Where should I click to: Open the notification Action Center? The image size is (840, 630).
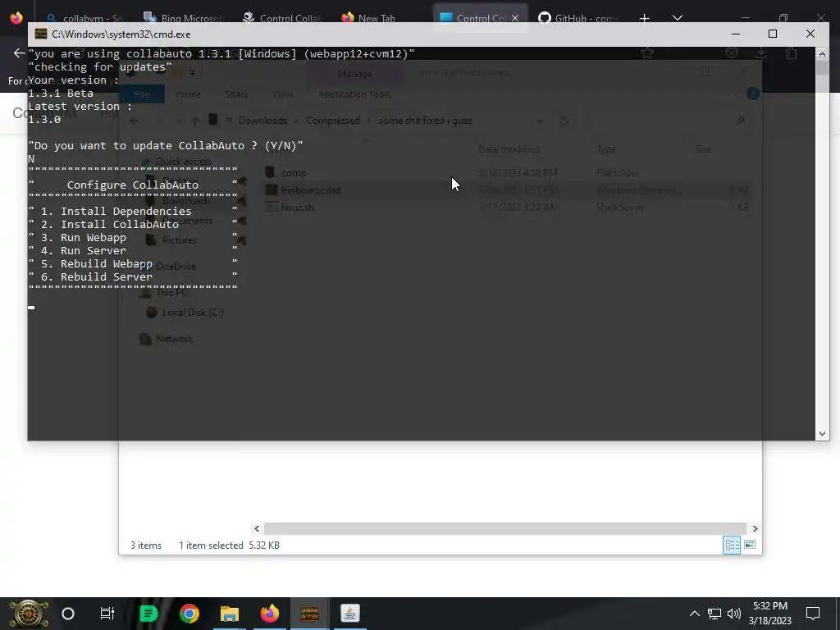813,614
